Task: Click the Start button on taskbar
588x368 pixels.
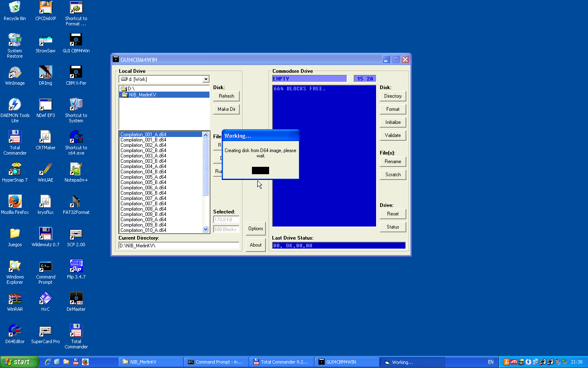Action: tap(19, 362)
